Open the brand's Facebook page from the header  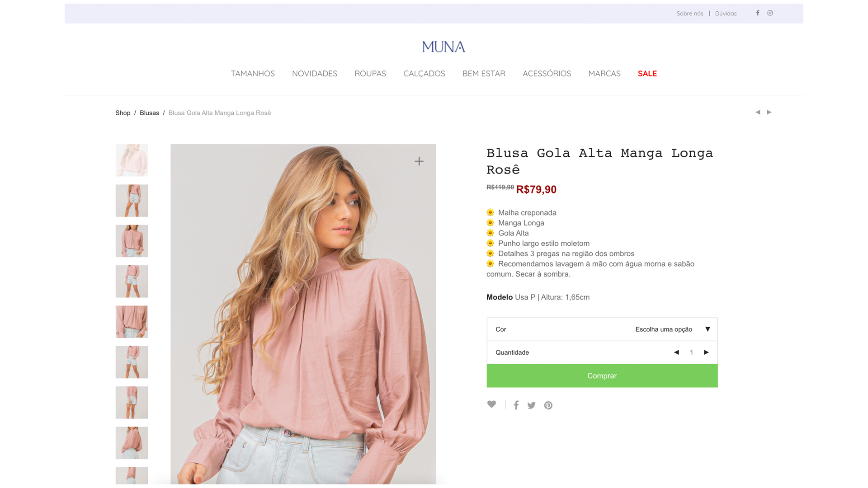[x=757, y=13]
